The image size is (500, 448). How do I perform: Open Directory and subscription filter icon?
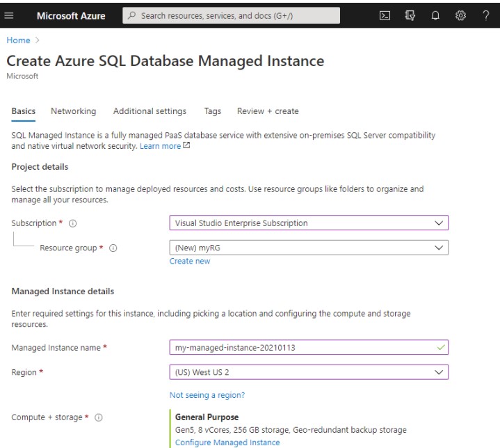(410, 15)
